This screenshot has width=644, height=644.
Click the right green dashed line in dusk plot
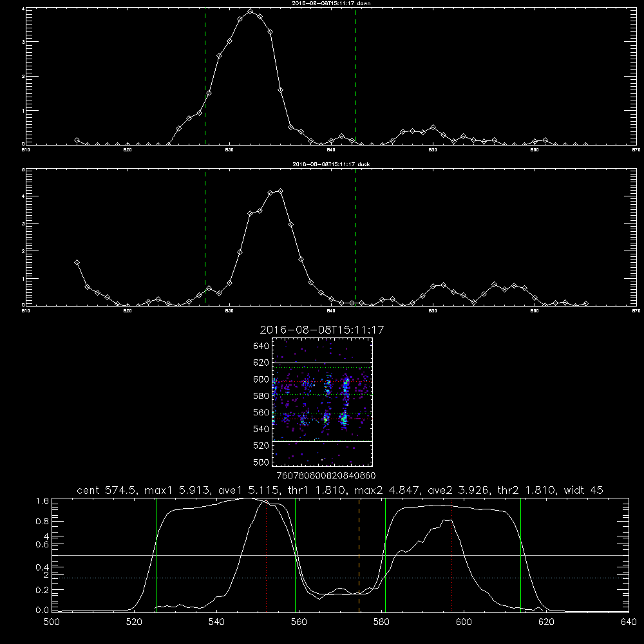point(355,238)
